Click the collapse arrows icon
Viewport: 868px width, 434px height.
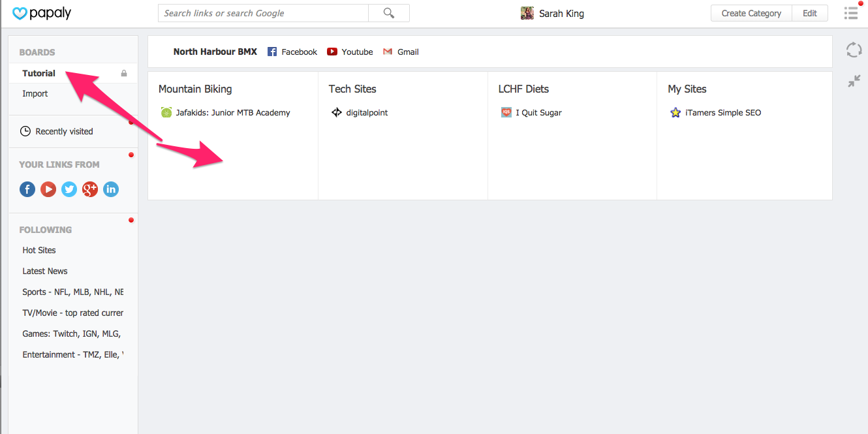point(854,81)
